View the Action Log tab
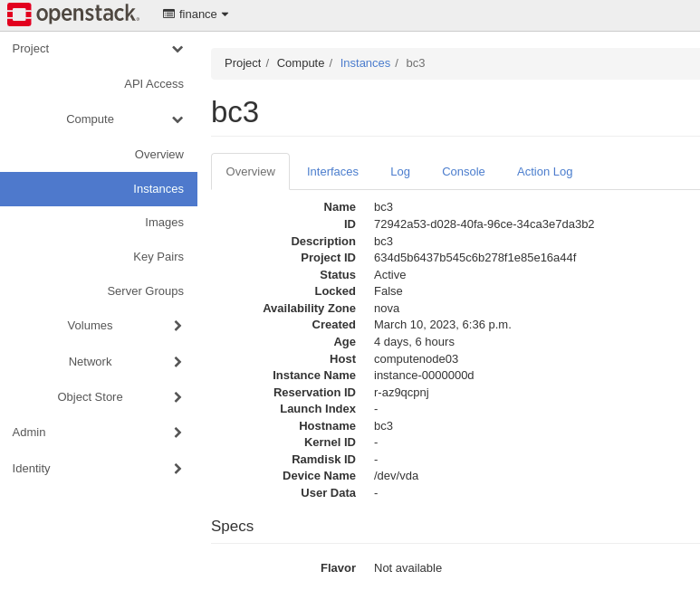This screenshot has width=700, height=590. (x=544, y=172)
